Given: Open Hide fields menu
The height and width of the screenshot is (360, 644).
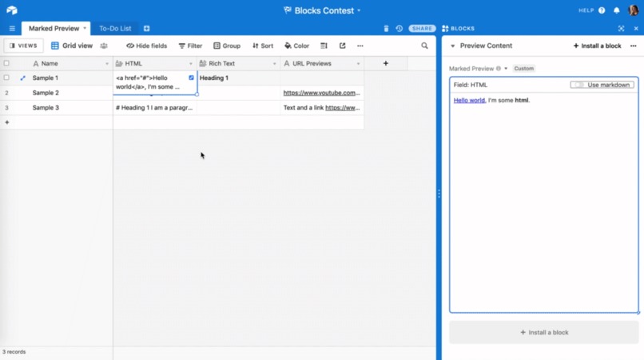Looking at the screenshot, I should click(147, 46).
